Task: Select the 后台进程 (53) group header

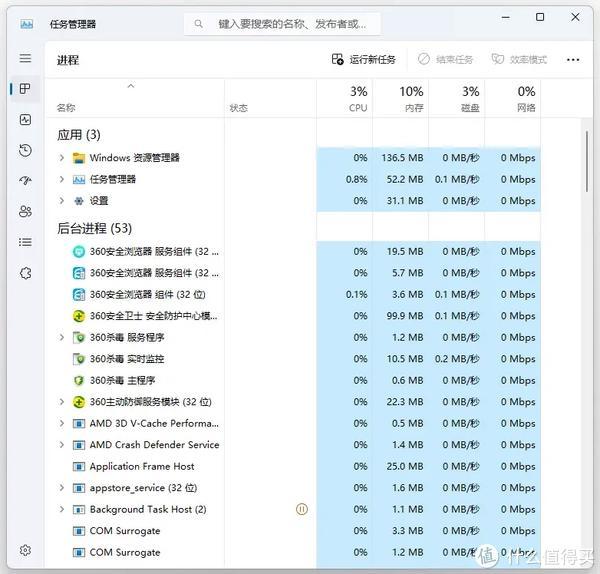Action: click(x=95, y=228)
